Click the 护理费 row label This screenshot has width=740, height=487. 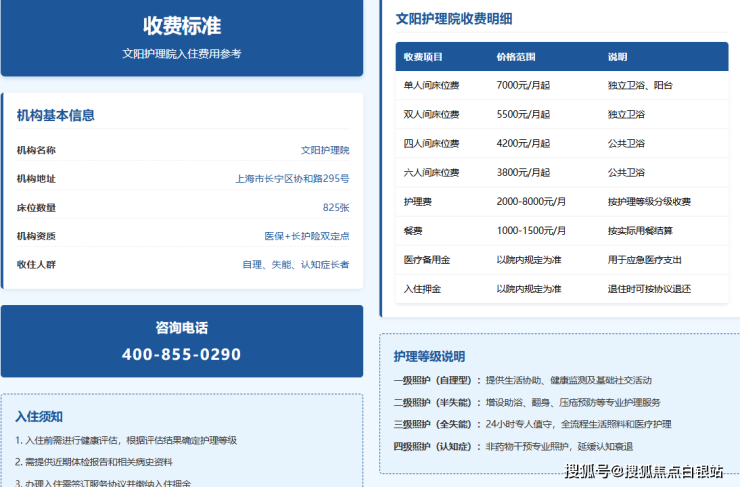point(418,202)
